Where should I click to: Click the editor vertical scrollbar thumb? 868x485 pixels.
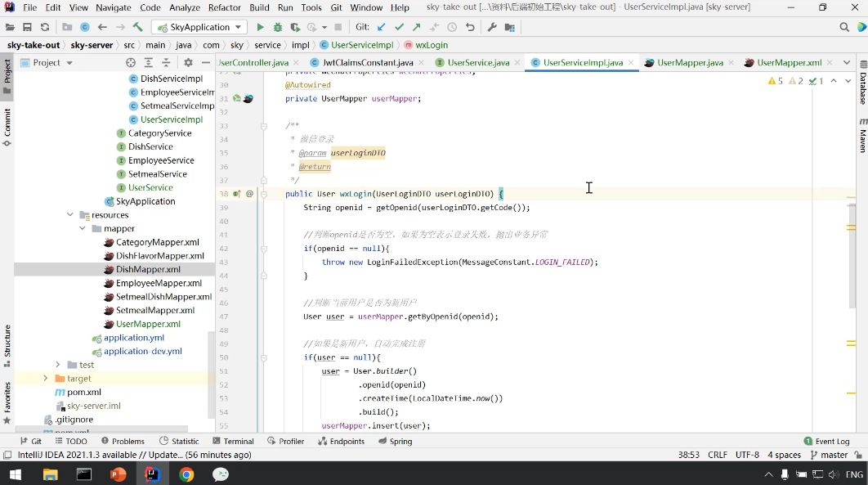852,258
